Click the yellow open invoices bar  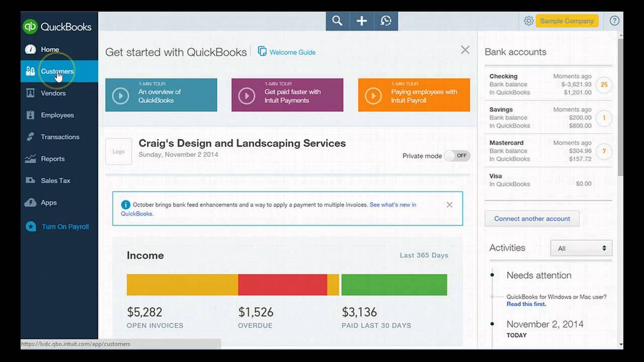click(182, 285)
